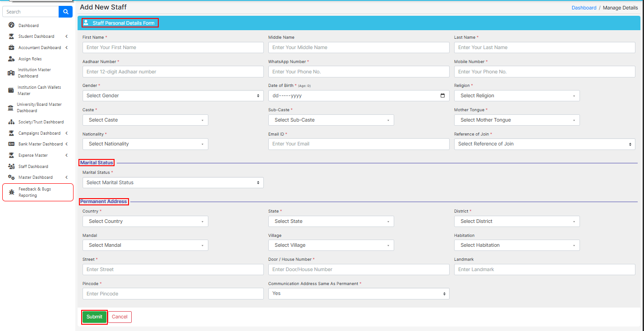The height and width of the screenshot is (331, 644).
Task: Click the Dashboard breadcrumb link
Action: (584, 8)
